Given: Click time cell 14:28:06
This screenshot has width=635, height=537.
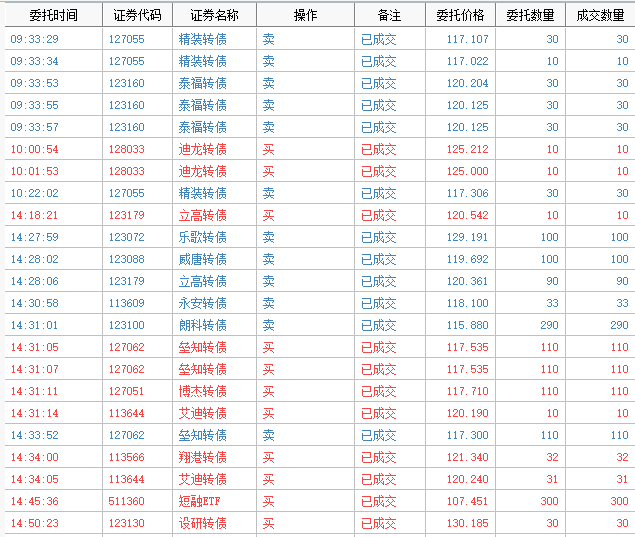Looking at the screenshot, I should (34, 281).
